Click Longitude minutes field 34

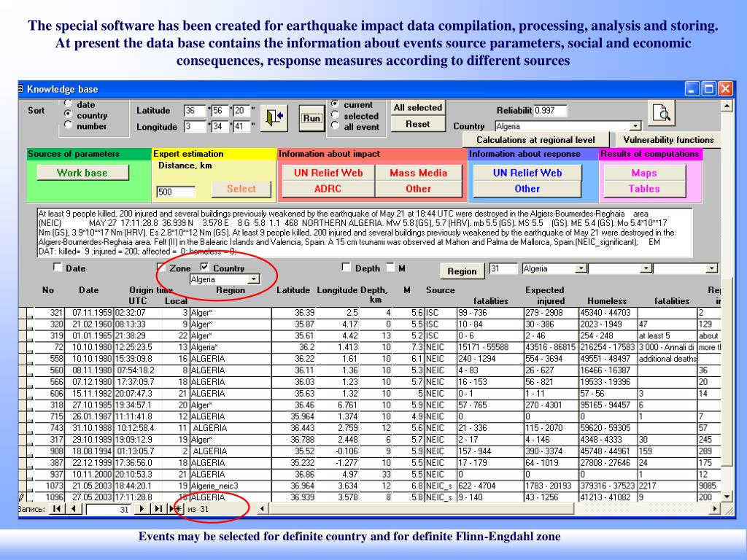click(220, 127)
